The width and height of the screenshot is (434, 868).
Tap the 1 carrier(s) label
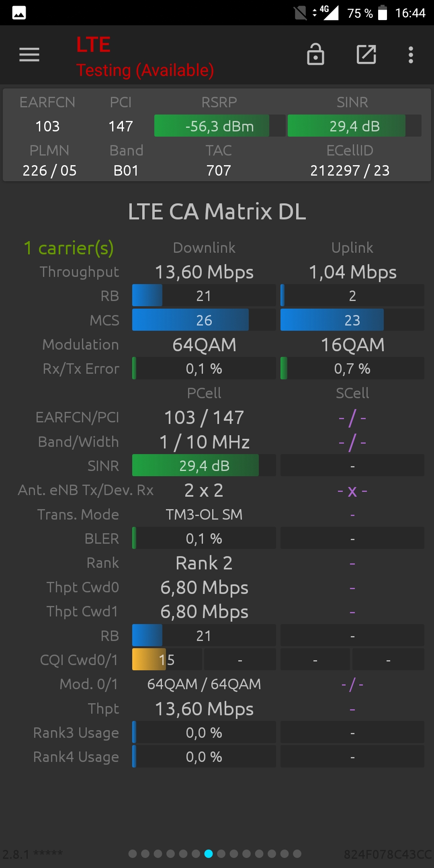click(69, 248)
